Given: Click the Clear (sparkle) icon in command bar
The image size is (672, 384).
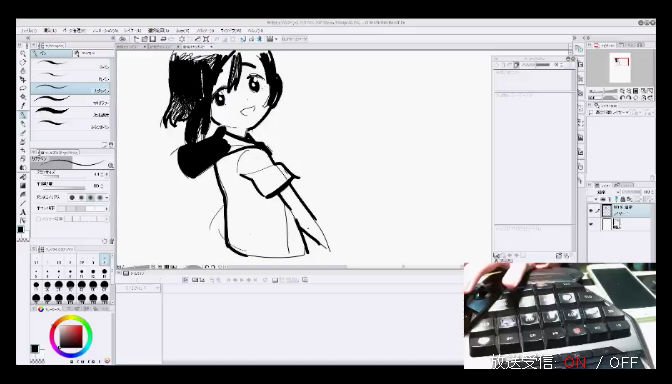Looking at the screenshot, I should coord(182,39).
